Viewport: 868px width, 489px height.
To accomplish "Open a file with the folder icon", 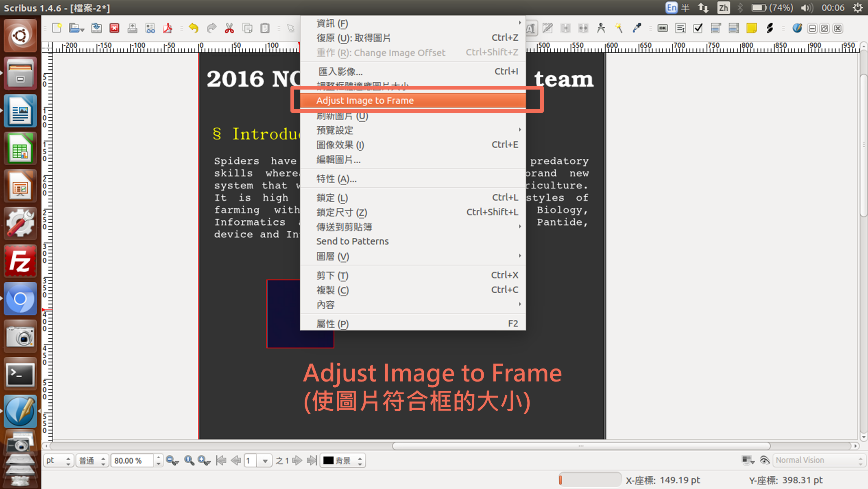I will (x=76, y=28).
